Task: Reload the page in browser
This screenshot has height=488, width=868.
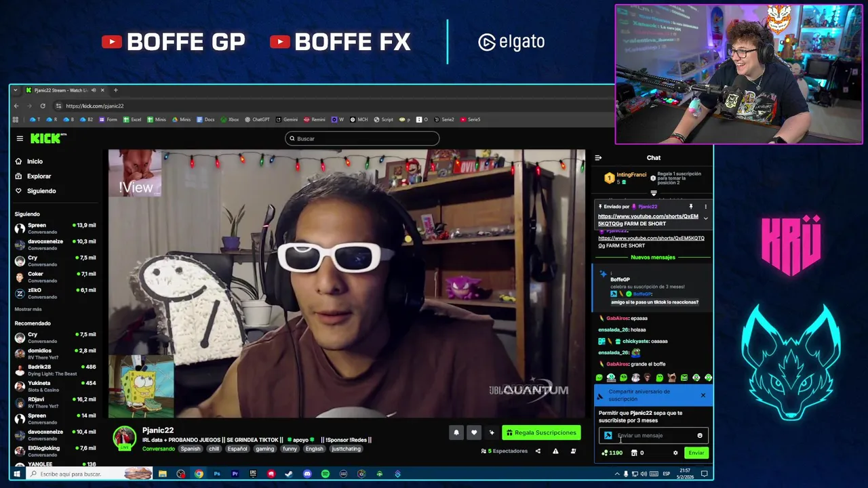Action: (43, 106)
